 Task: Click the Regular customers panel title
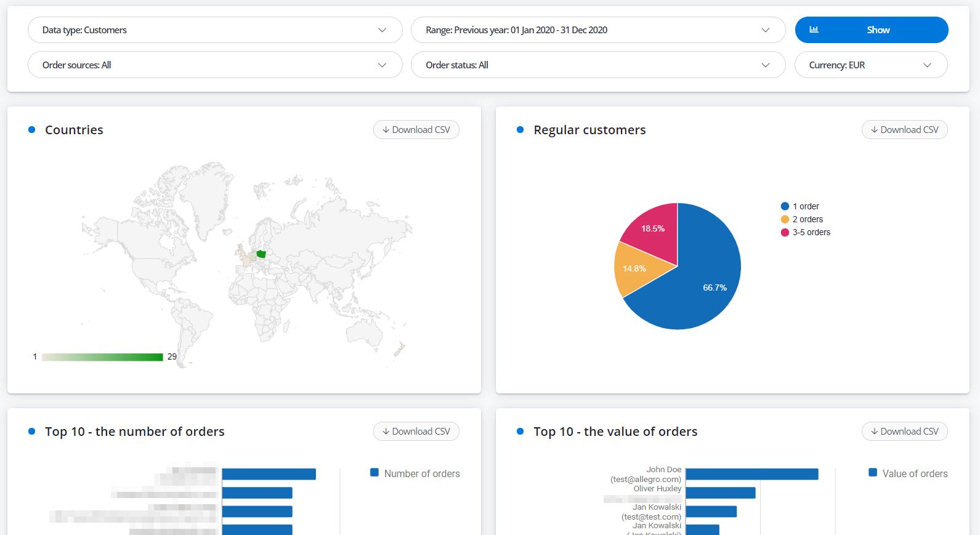coord(589,130)
